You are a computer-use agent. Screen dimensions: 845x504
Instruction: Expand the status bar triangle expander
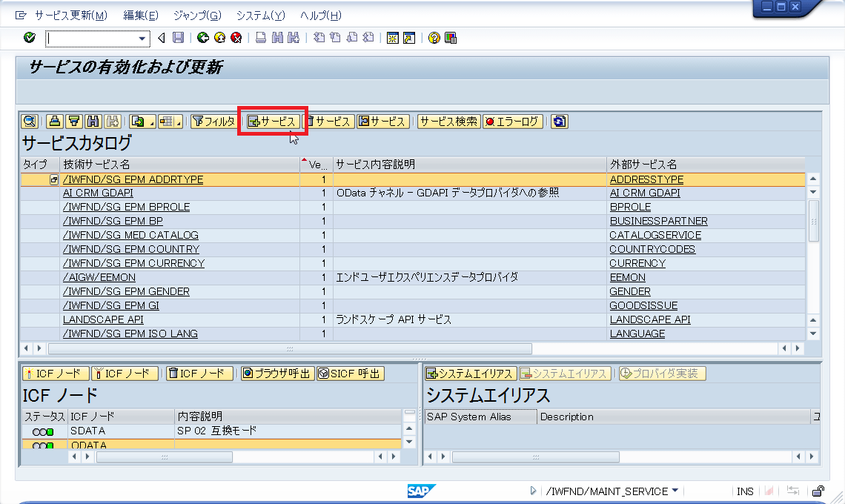(x=533, y=491)
